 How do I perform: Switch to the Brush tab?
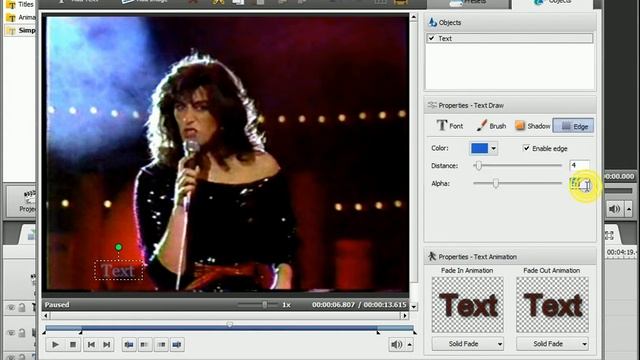(x=491, y=126)
